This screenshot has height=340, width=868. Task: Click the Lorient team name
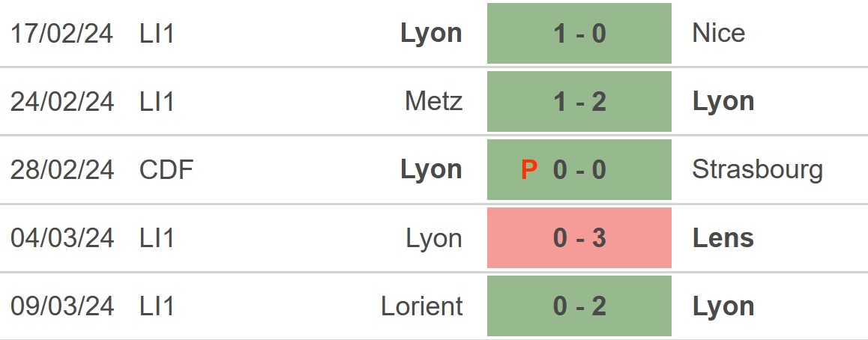(422, 306)
